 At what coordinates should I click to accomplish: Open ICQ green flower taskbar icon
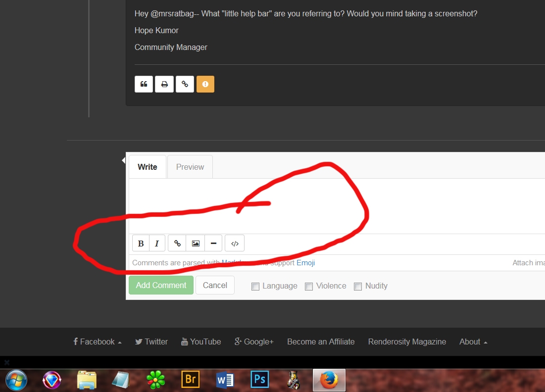155,380
